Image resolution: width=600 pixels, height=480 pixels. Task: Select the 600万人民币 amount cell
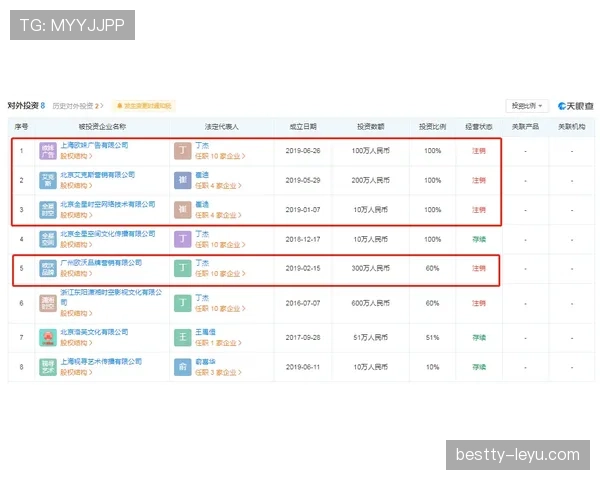[370, 303]
